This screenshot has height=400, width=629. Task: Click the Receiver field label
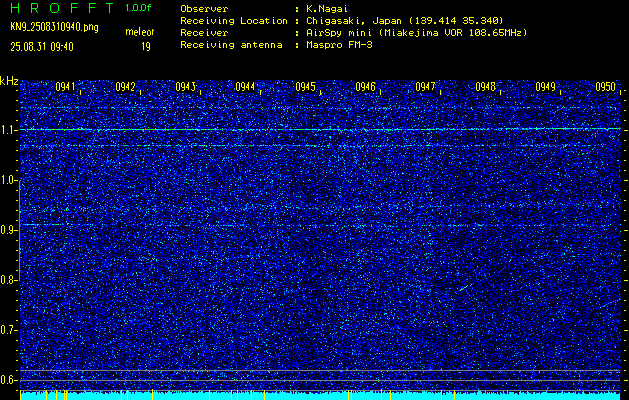tap(204, 32)
